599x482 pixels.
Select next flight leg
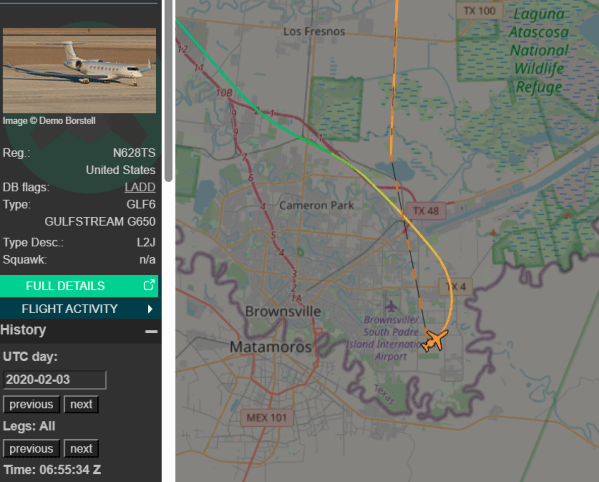pos(81,448)
